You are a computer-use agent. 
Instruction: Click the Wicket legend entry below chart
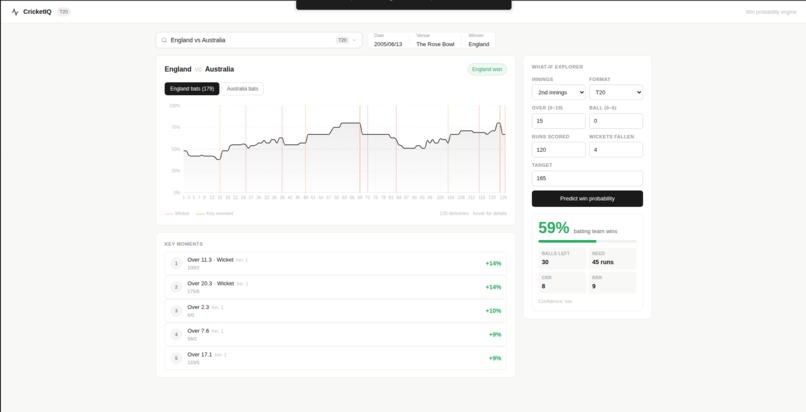coord(177,213)
